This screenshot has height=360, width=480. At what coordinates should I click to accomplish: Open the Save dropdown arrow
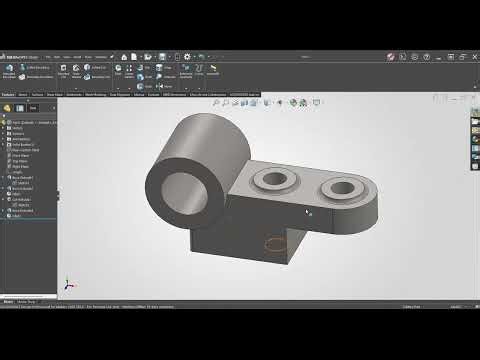(x=169, y=57)
